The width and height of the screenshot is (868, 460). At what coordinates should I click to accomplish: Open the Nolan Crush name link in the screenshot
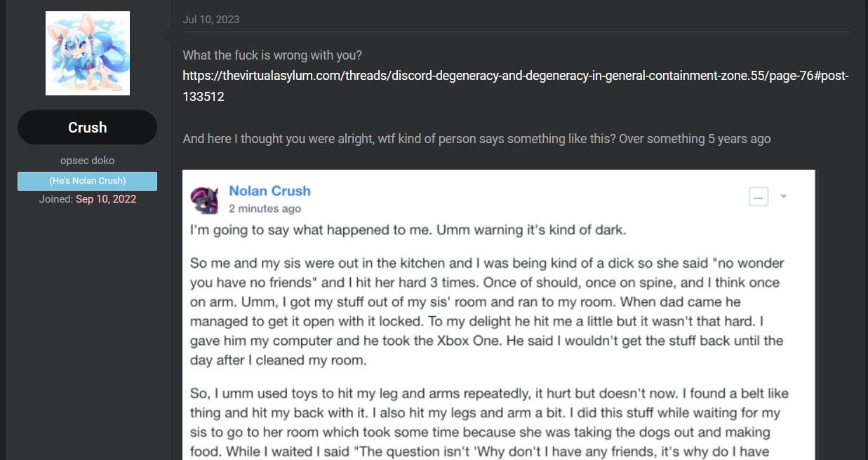(269, 191)
